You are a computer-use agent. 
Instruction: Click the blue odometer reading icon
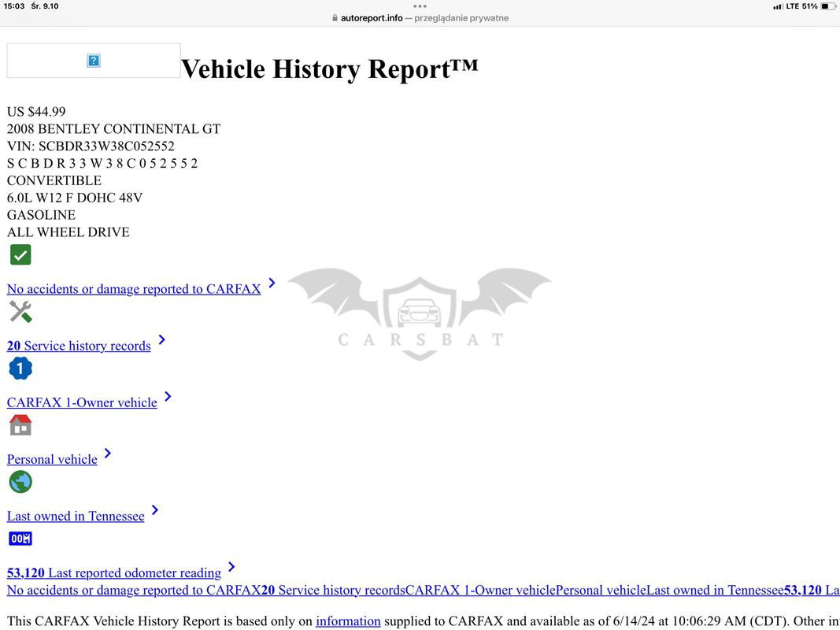[x=20, y=539]
